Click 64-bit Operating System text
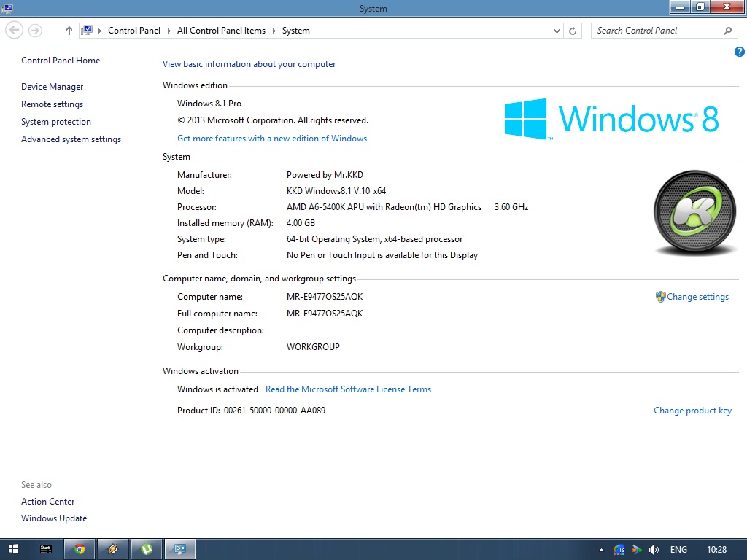This screenshot has height=560, width=747. coord(374,239)
